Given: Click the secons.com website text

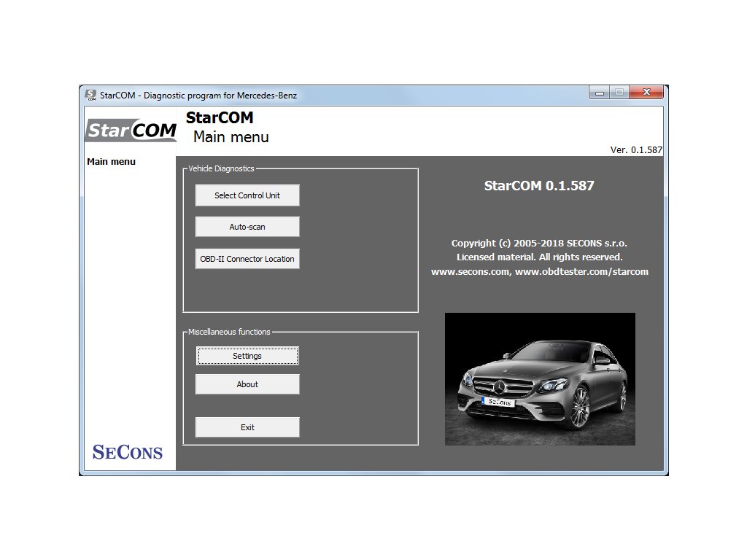Looking at the screenshot, I should [470, 272].
